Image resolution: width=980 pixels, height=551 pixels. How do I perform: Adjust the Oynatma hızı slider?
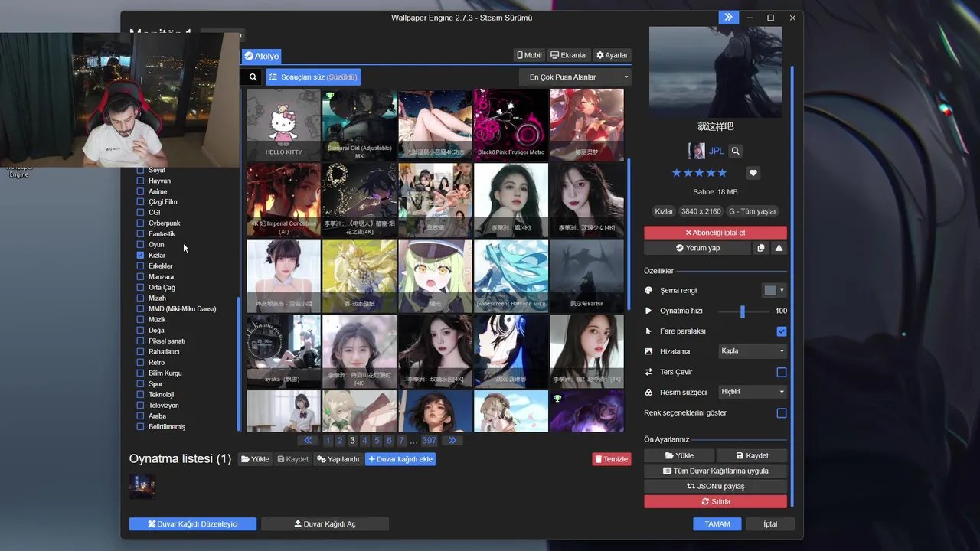click(742, 311)
